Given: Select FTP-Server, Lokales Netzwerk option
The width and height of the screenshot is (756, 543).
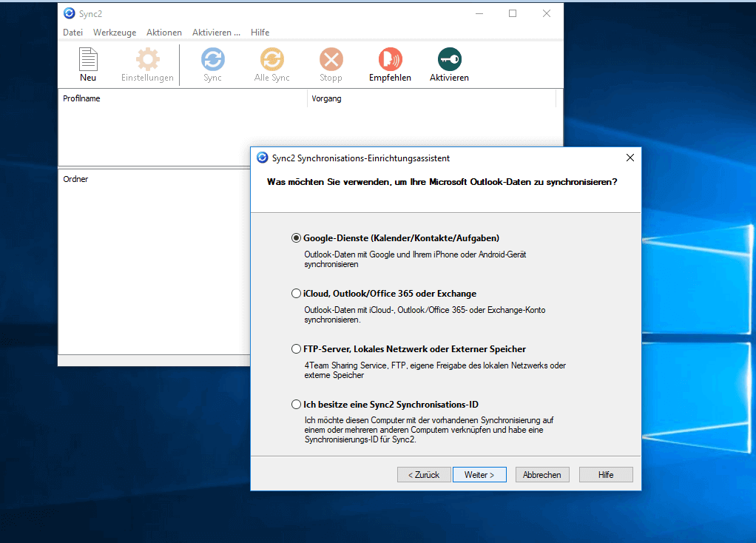Looking at the screenshot, I should pos(297,349).
